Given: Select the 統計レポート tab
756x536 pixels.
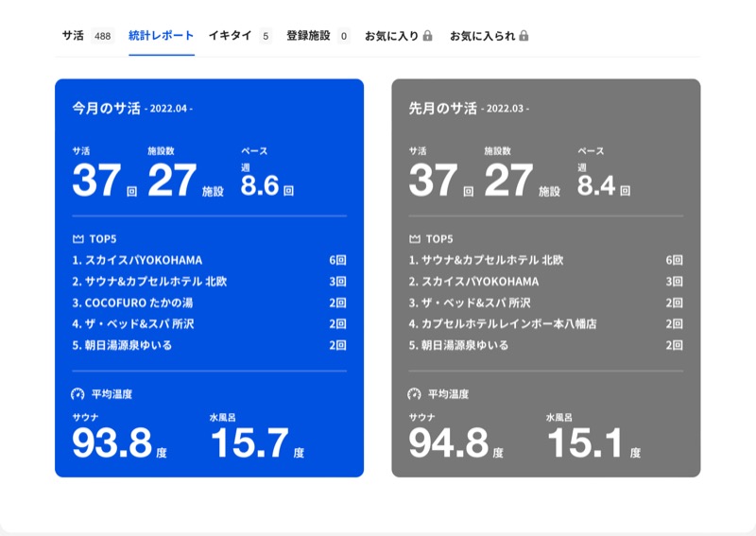Looking at the screenshot, I should coord(161,36).
